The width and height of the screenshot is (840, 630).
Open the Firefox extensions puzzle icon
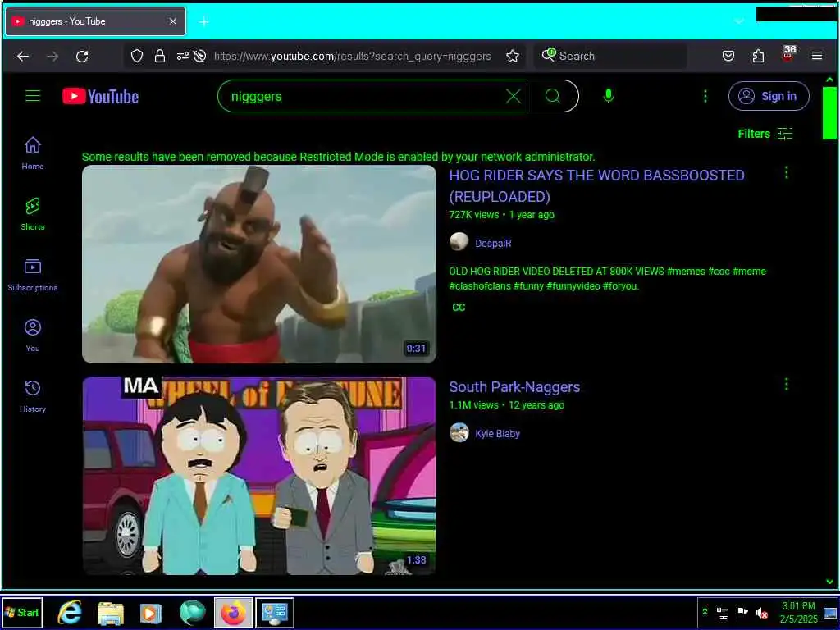[758, 56]
